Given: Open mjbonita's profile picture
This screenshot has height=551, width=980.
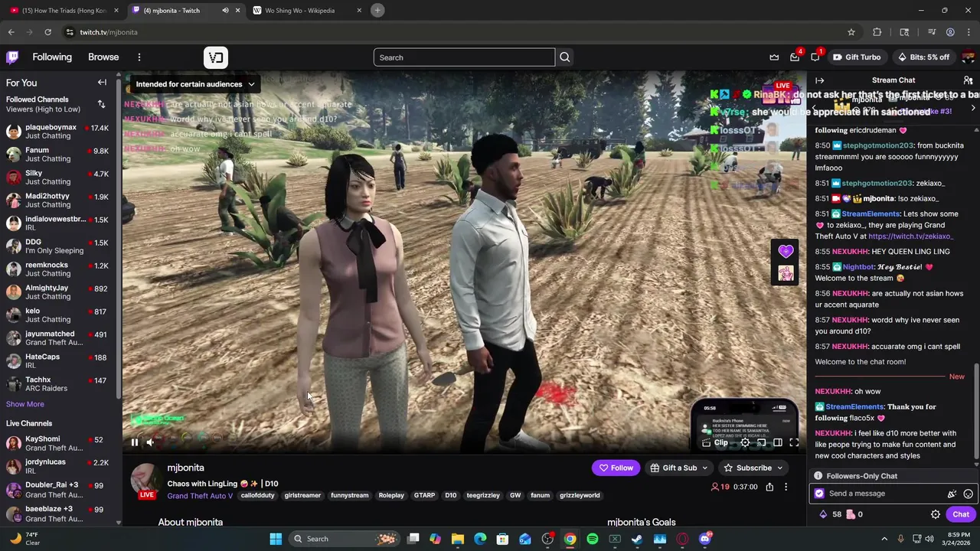Looking at the screenshot, I should coord(145,480).
